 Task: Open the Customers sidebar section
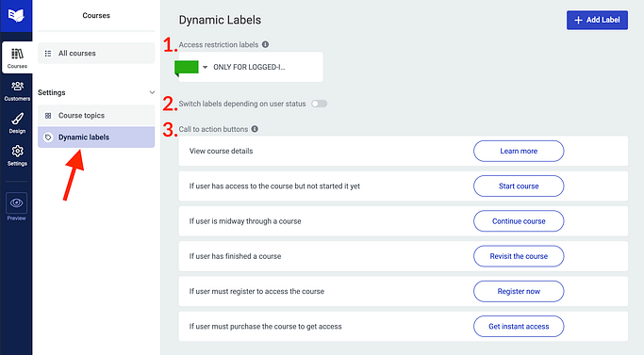(x=17, y=90)
